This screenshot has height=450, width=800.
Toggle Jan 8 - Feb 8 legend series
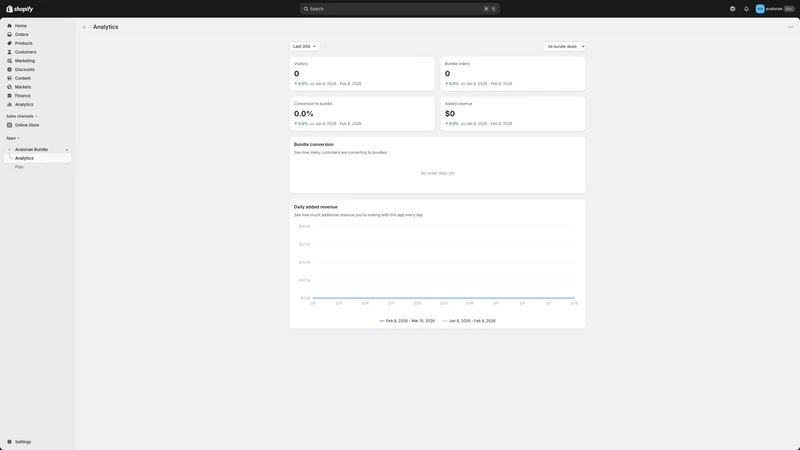(x=468, y=321)
